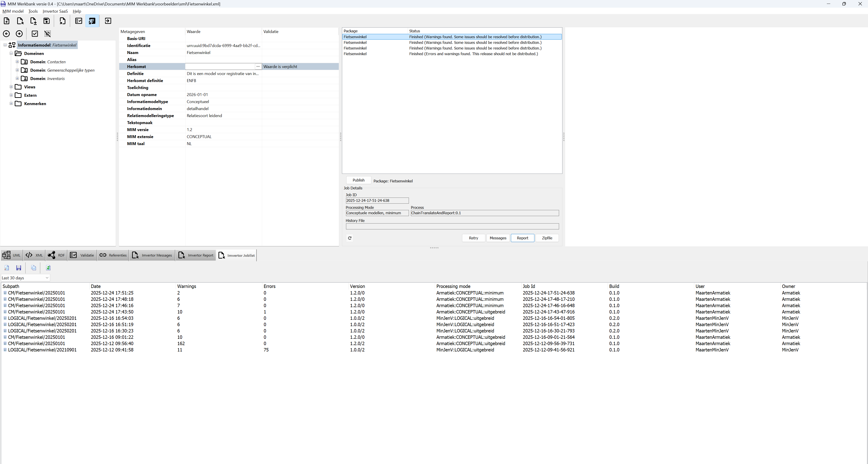This screenshot has width=868, height=464.
Task: Click the copy documents icon in joblist toolbar
Action: click(33, 268)
